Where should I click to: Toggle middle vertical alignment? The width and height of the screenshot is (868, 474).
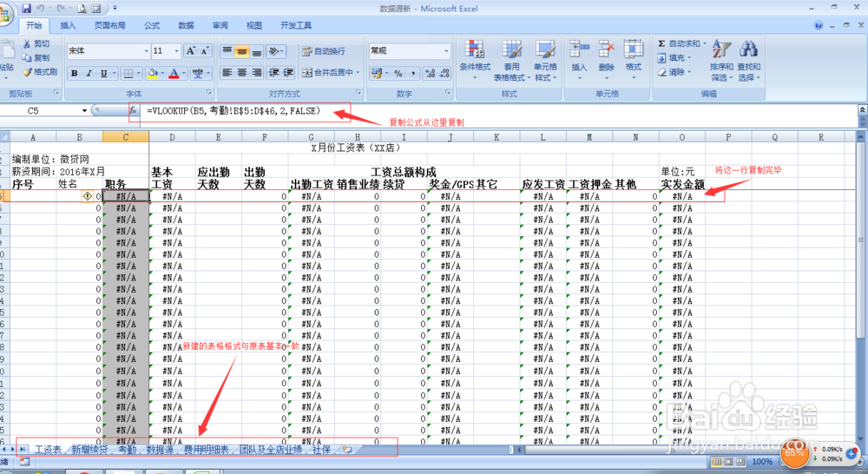pyautogui.click(x=242, y=51)
